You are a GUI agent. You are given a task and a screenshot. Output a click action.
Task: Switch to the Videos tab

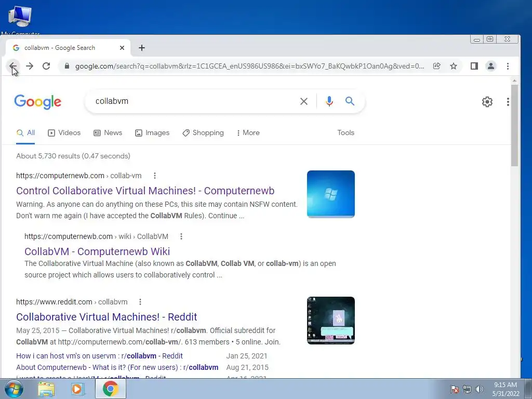[x=64, y=132]
